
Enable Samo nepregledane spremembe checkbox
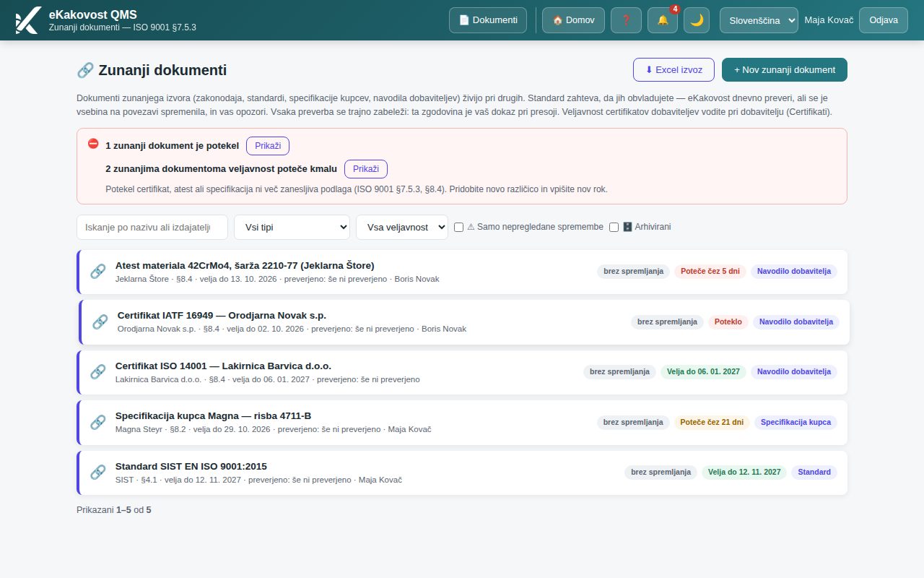458,227
